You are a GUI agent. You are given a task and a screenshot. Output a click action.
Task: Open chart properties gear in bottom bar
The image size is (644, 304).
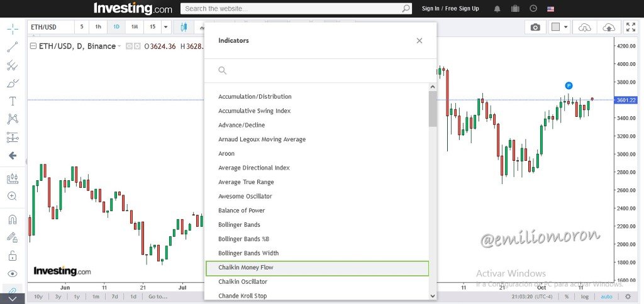click(628, 296)
